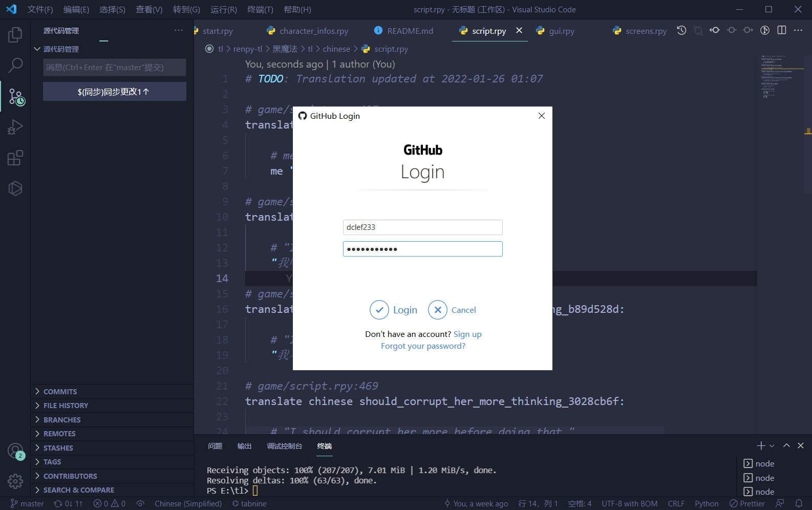Open the Explorer view in activity bar
The height and width of the screenshot is (510, 812).
15,35
